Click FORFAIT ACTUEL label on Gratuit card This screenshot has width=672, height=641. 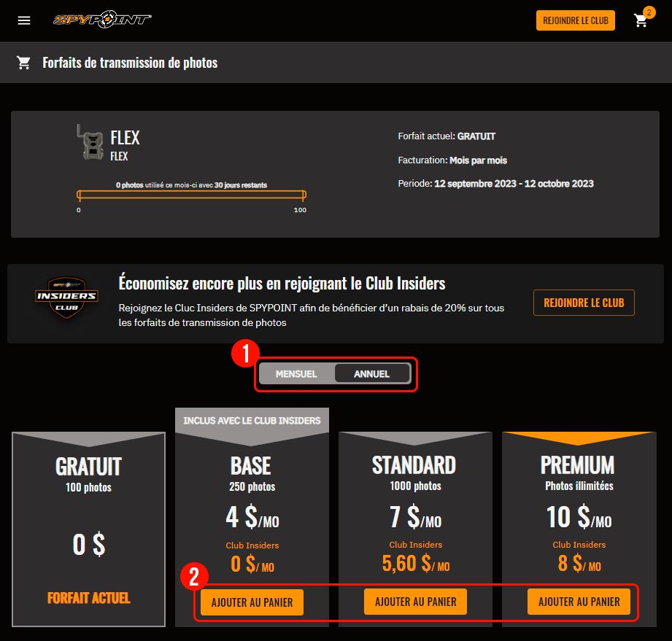tap(89, 598)
